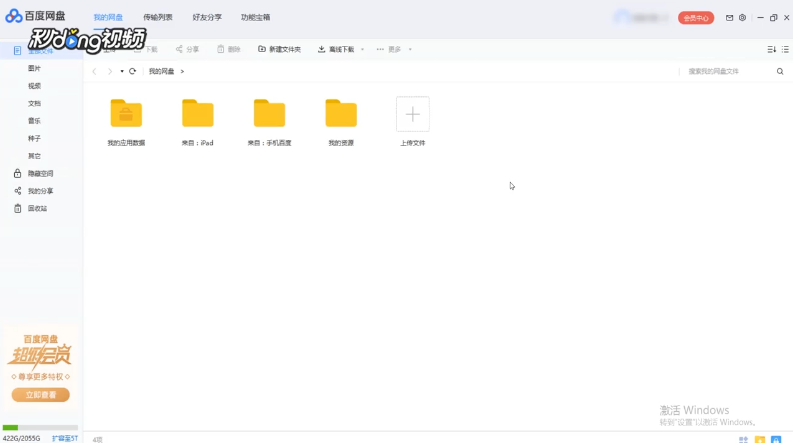
Task: Click the 422G/2055G storage text
Action: tap(21, 438)
